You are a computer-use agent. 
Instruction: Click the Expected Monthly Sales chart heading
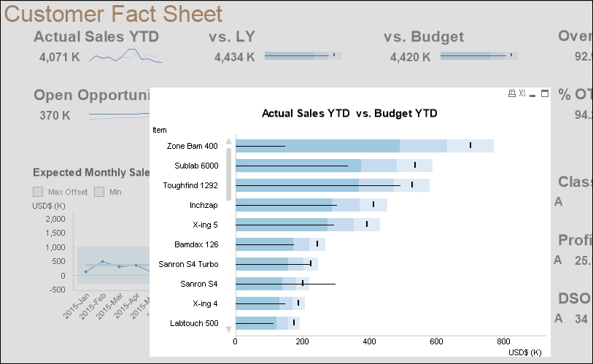click(91, 173)
